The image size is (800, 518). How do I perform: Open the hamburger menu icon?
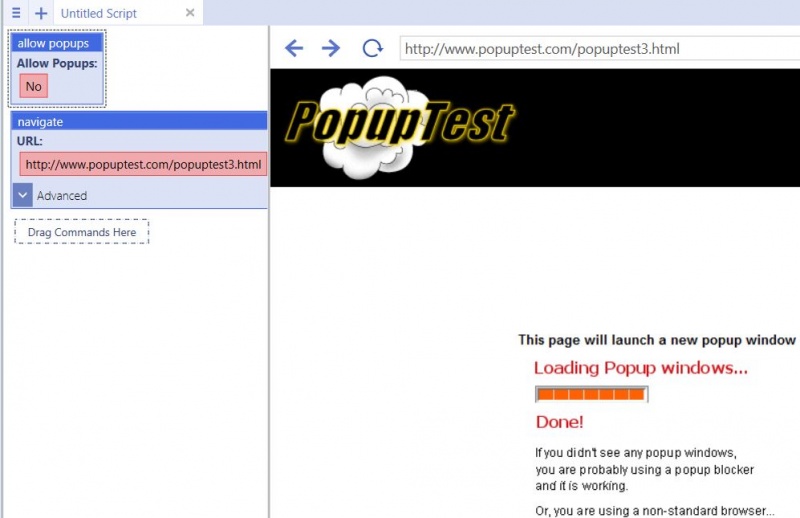click(16, 13)
